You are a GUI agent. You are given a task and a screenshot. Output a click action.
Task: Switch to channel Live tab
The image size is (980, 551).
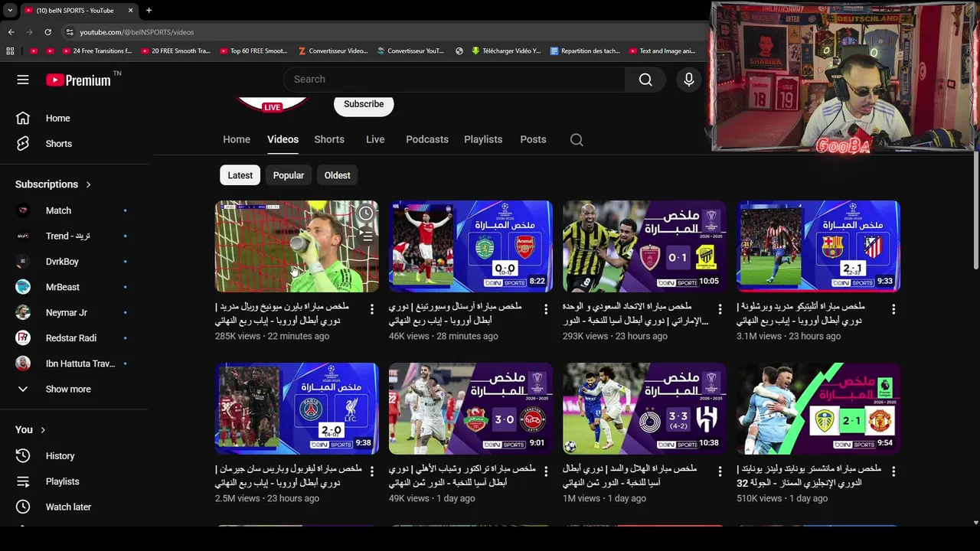tap(375, 139)
